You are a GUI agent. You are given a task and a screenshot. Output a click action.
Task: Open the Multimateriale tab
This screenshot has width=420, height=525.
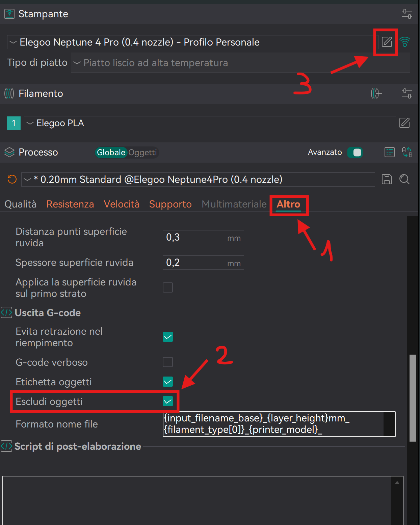tap(234, 204)
